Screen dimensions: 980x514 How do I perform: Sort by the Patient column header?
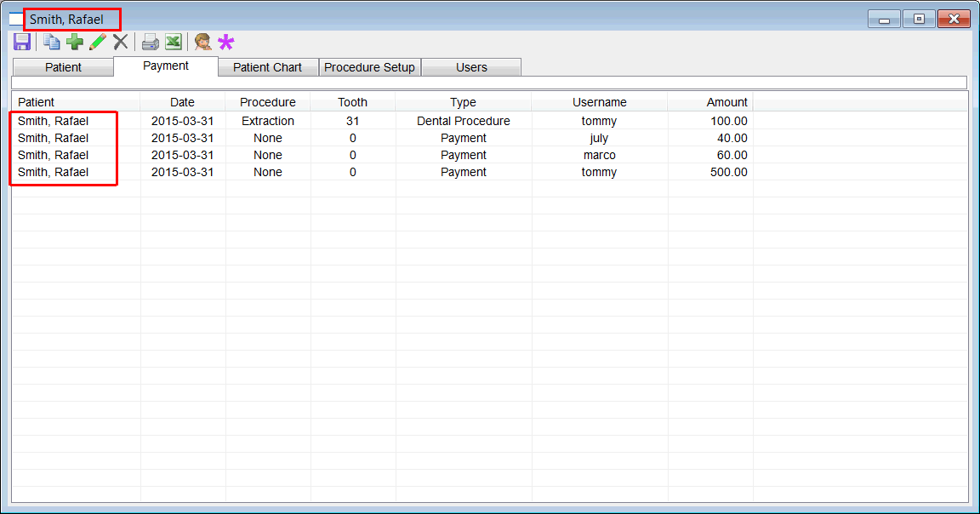tap(76, 102)
